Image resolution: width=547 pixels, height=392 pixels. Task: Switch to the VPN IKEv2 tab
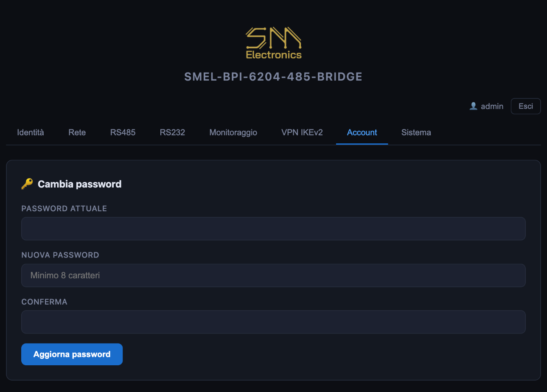coord(302,132)
